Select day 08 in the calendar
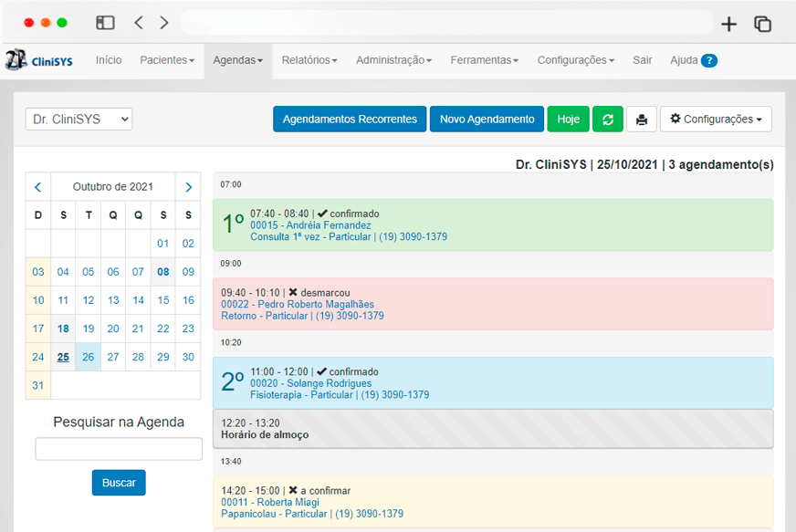Image resolution: width=796 pixels, height=532 pixels. pyautogui.click(x=163, y=272)
